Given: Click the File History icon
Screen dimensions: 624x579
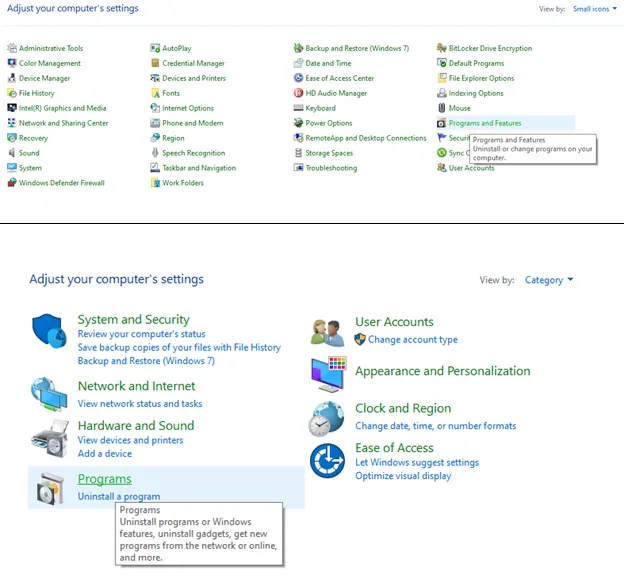Looking at the screenshot, I should pyautogui.click(x=12, y=93).
